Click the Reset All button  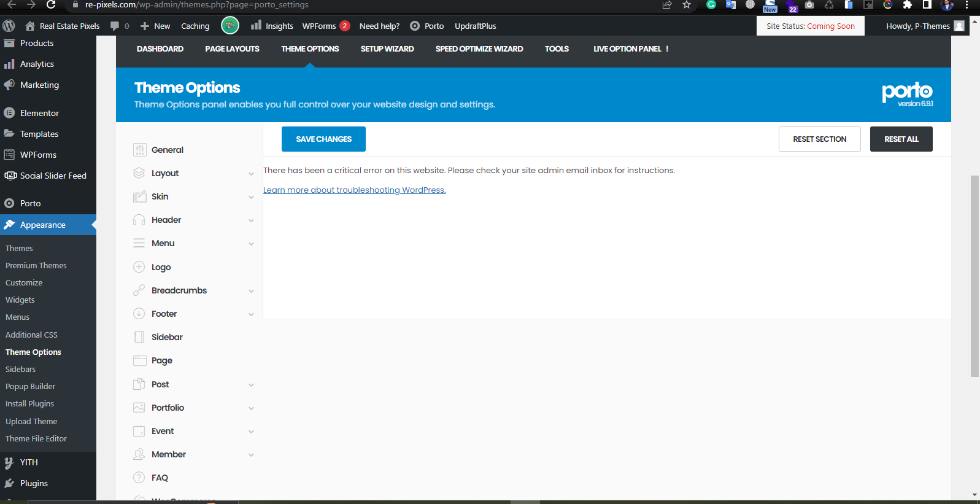(901, 139)
